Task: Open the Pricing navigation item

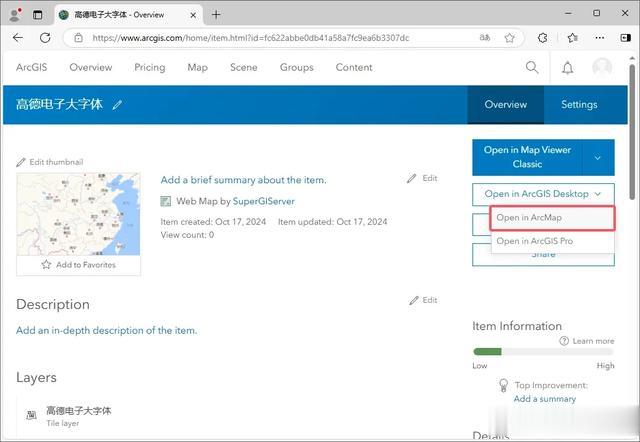Action: (150, 67)
